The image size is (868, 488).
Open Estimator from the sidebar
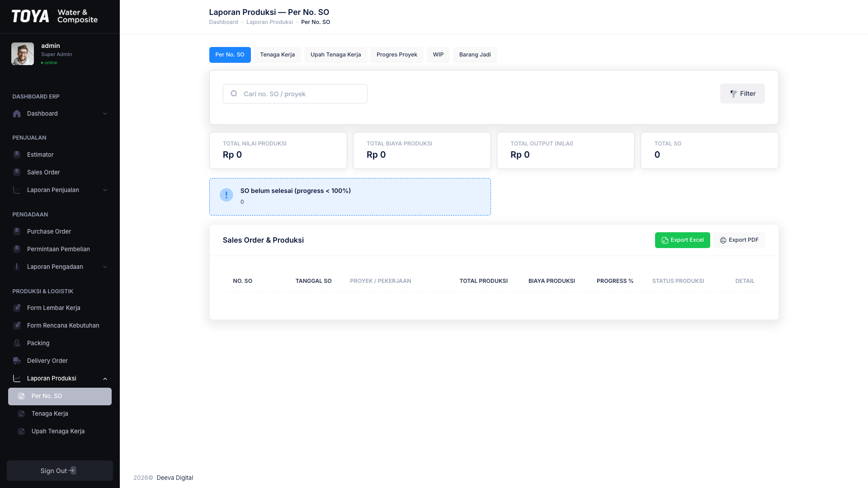[x=60, y=155]
